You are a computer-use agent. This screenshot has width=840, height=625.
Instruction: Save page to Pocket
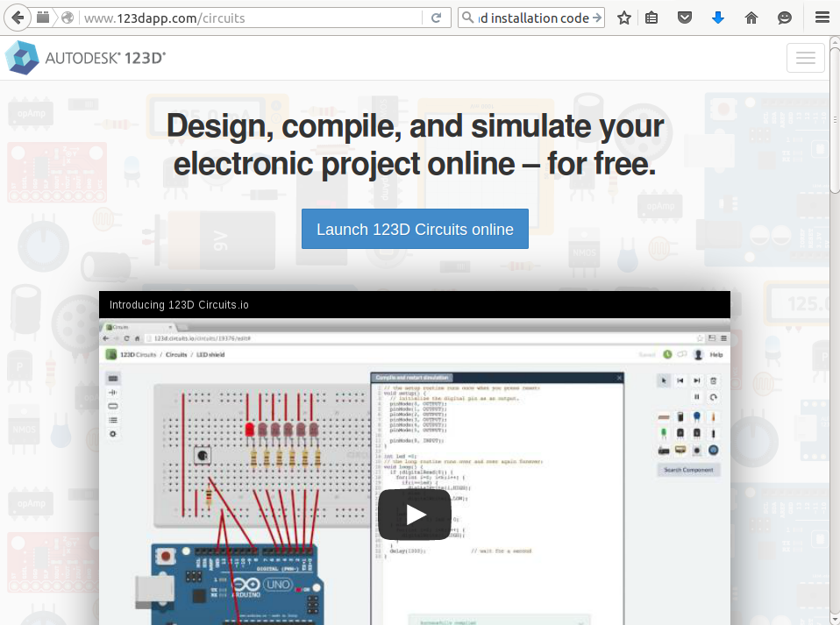(685, 18)
